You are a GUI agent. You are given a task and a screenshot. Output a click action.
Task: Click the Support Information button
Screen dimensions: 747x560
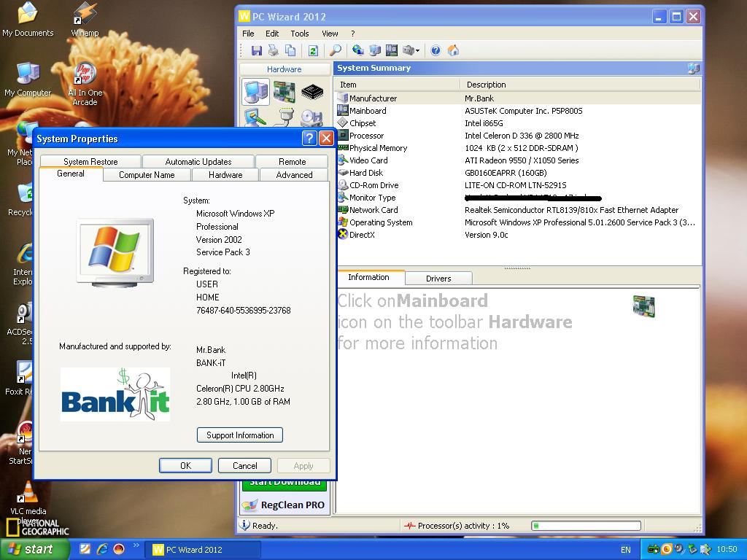[240, 435]
